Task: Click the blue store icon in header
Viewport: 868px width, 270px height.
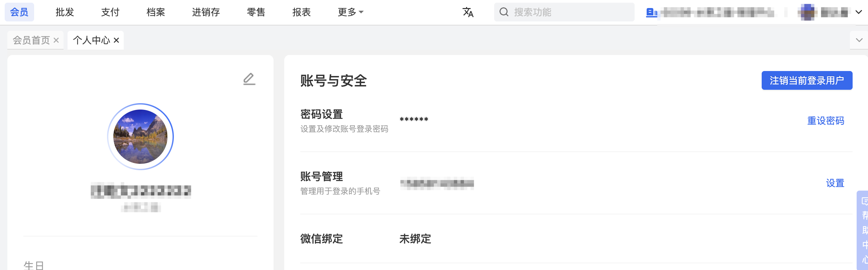Action: (x=651, y=13)
